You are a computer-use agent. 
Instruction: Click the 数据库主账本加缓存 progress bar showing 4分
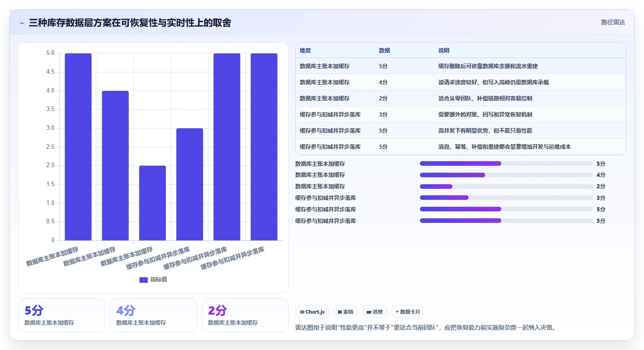point(506,175)
